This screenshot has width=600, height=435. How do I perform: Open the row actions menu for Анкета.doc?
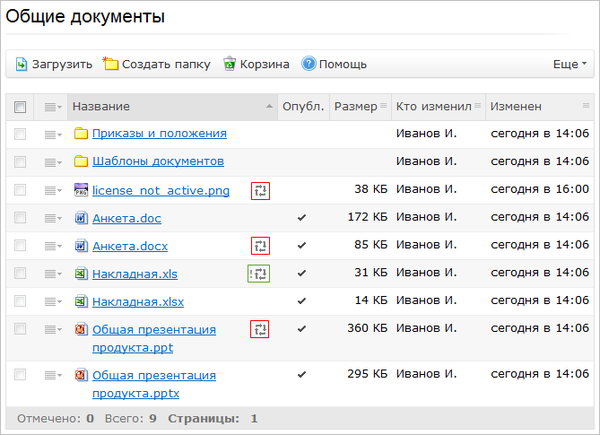pyautogui.click(x=53, y=217)
